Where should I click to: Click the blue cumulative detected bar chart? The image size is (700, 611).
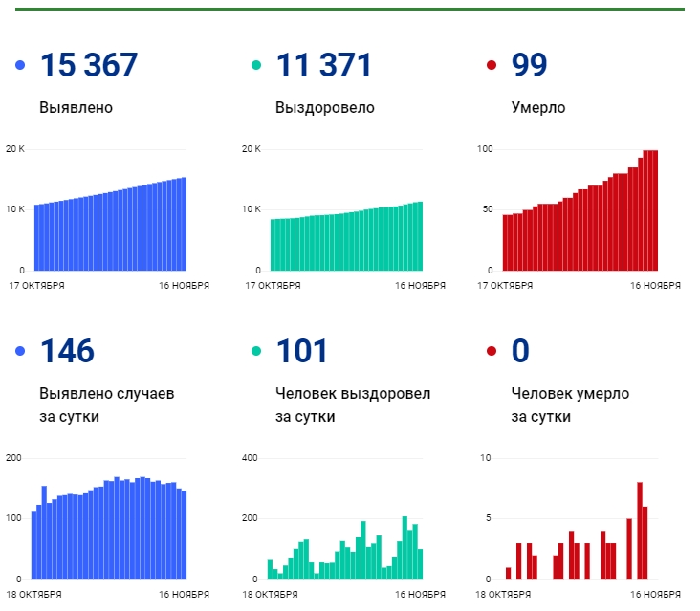(x=110, y=224)
